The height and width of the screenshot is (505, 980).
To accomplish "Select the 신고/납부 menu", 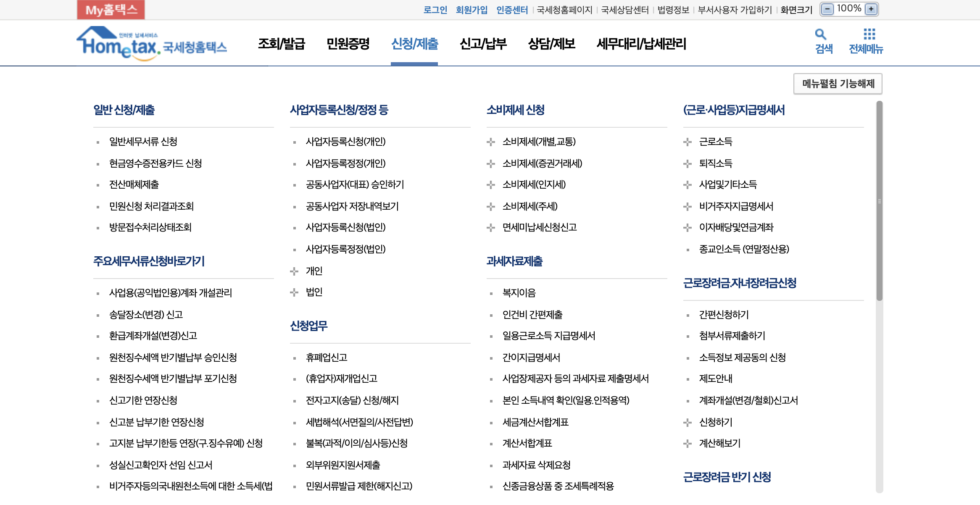I will coord(483,44).
